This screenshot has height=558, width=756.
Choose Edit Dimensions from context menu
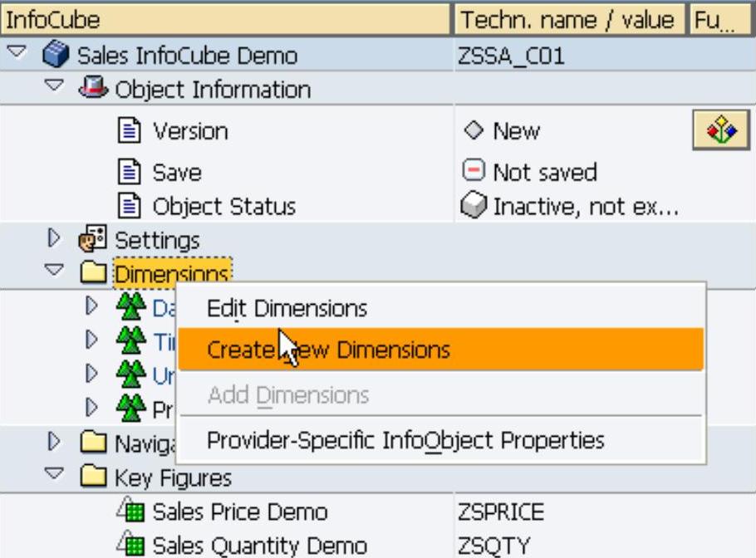tap(287, 309)
